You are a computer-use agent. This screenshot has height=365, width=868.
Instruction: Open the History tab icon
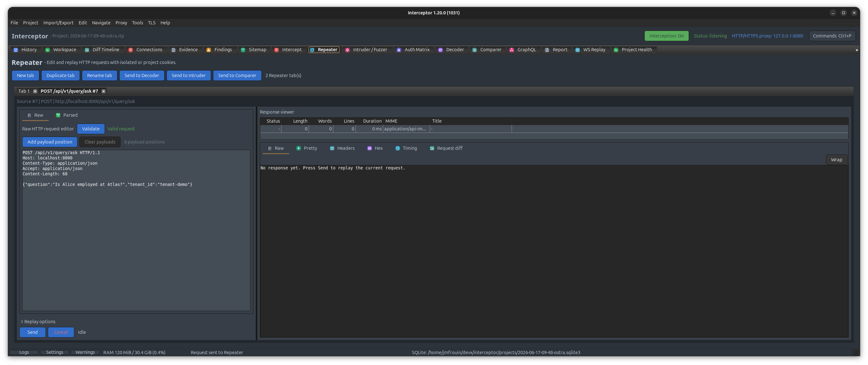[16, 50]
